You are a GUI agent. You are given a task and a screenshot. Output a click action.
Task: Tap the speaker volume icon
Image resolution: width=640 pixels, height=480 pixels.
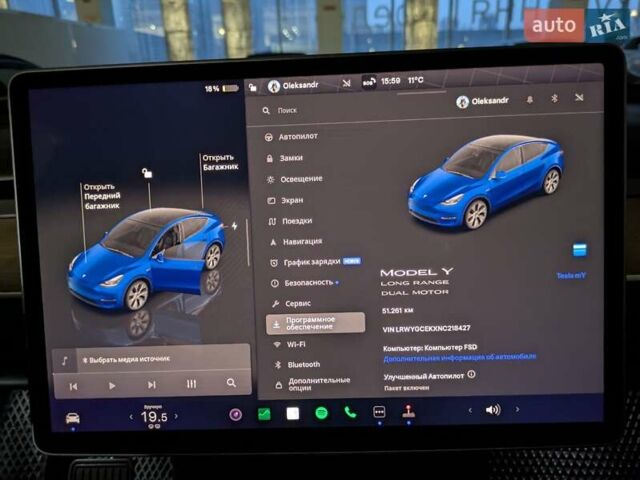coord(493,409)
